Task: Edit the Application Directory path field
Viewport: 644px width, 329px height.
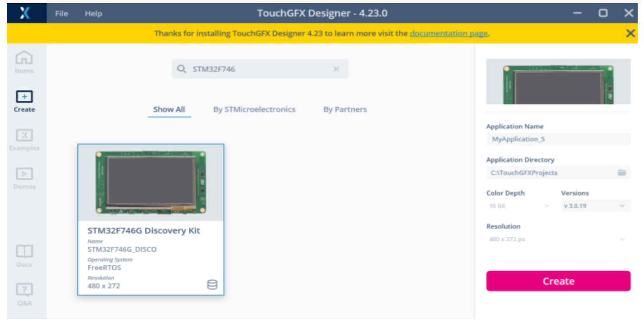Action: [x=558, y=173]
